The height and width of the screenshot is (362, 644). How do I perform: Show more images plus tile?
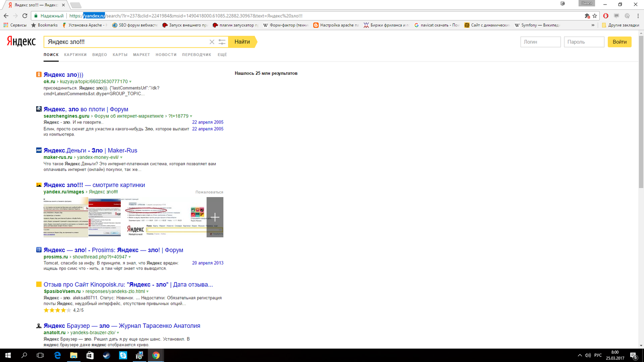215,217
